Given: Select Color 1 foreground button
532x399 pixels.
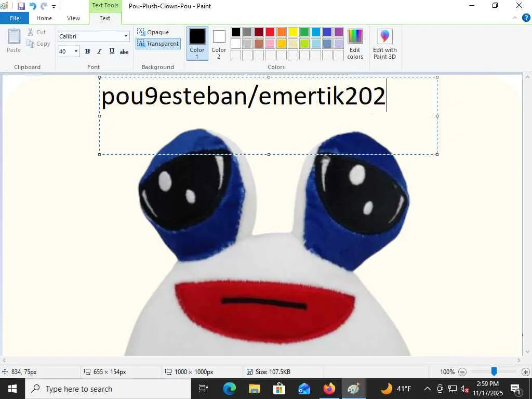Looking at the screenshot, I should pos(197,44).
